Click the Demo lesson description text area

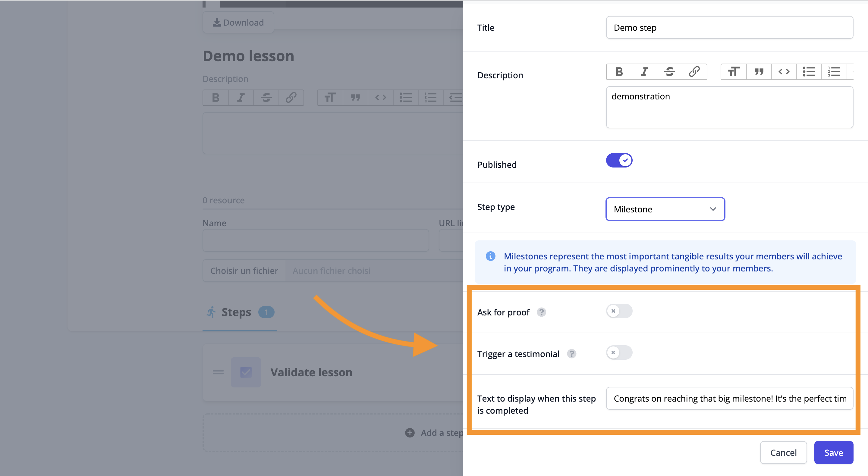click(332, 133)
